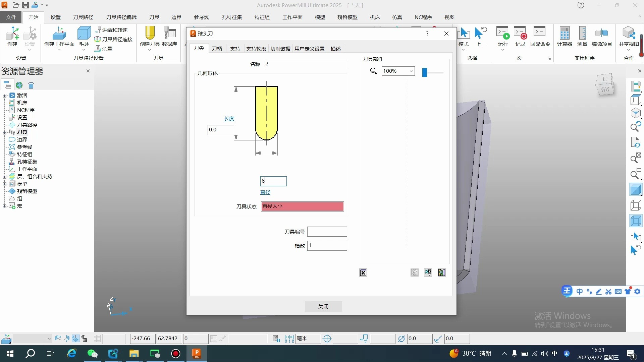This screenshot has height=362, width=644.
Task: Click the 直径 link
Action: point(265,192)
